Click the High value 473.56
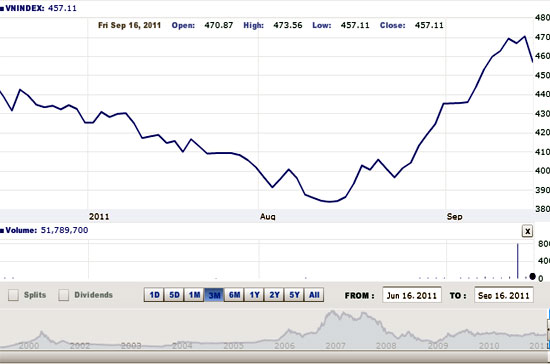 (x=288, y=25)
